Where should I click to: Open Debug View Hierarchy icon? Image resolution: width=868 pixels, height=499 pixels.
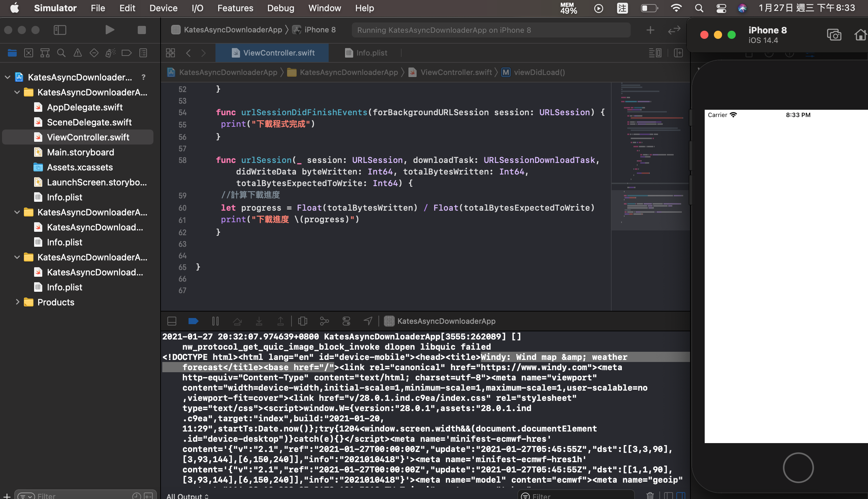[302, 321]
